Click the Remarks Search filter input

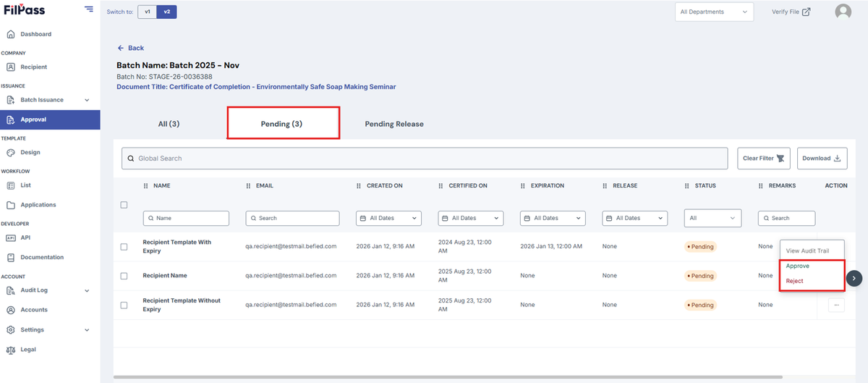(x=786, y=218)
